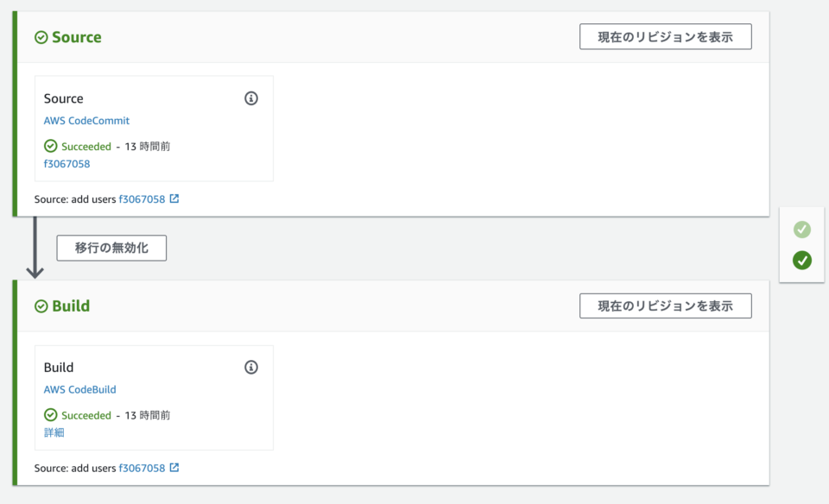Click the Source stage header success icon
This screenshot has height=504, width=829.
coord(41,37)
